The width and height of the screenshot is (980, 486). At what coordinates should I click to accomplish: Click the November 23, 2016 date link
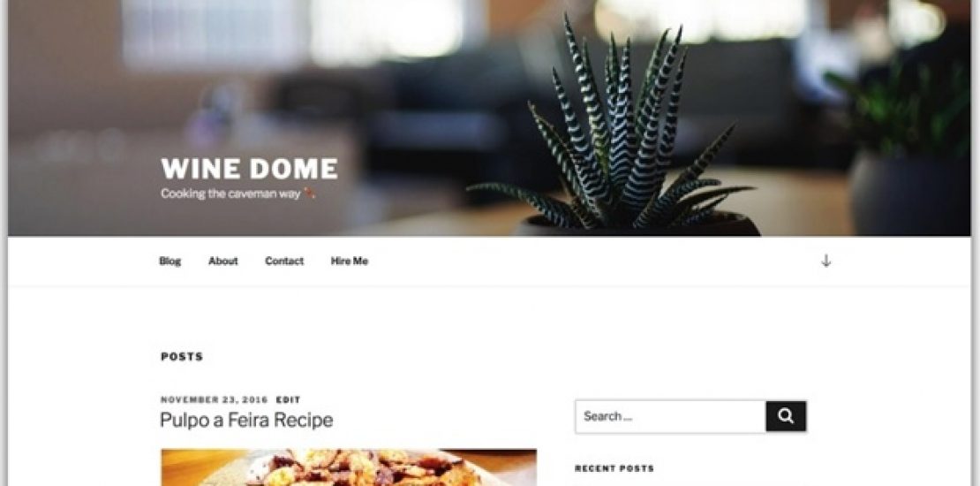(x=215, y=399)
